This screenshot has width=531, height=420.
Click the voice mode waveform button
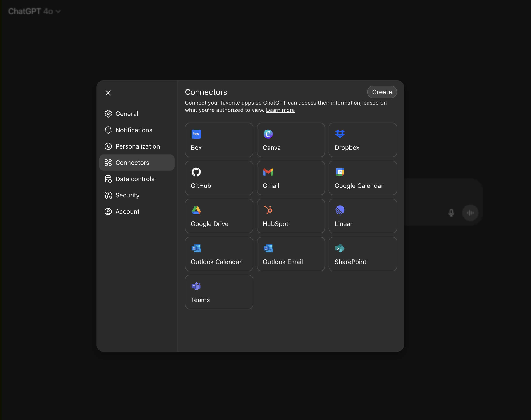[470, 213]
